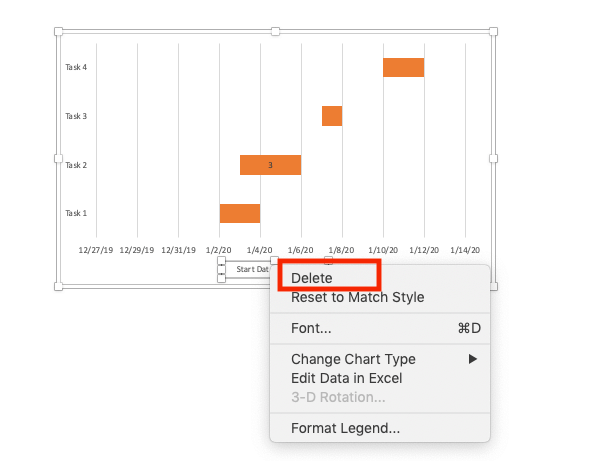Expand the Change Chart Type submenu arrow

(x=473, y=359)
